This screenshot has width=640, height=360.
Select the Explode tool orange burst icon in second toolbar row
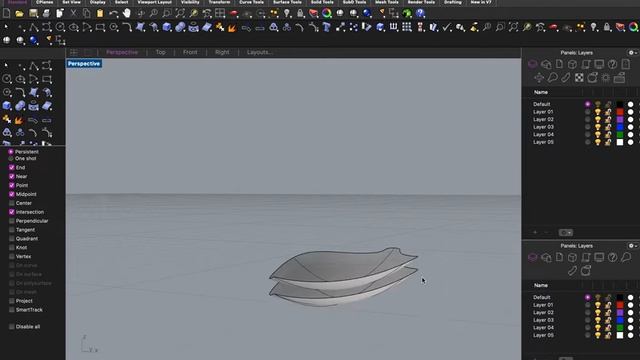click(x=232, y=27)
